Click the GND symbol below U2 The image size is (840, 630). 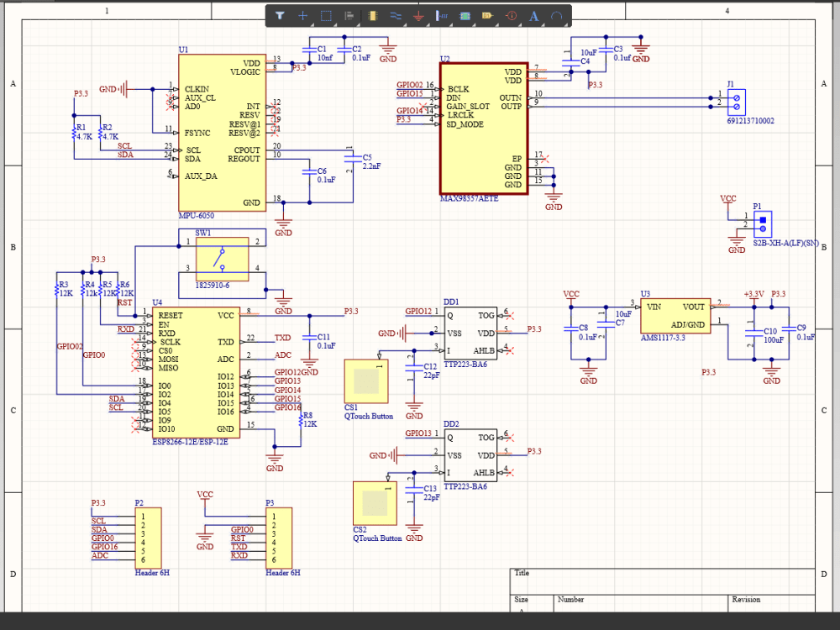554,202
